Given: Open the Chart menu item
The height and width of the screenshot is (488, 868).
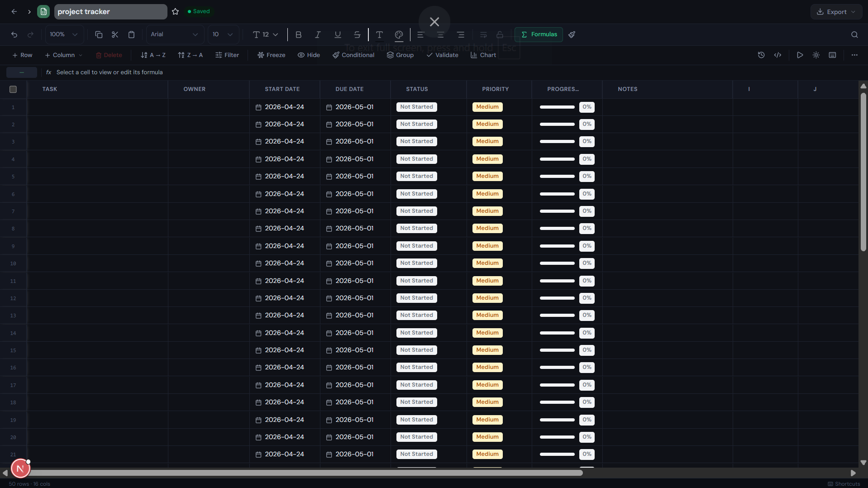Looking at the screenshot, I should [x=483, y=55].
